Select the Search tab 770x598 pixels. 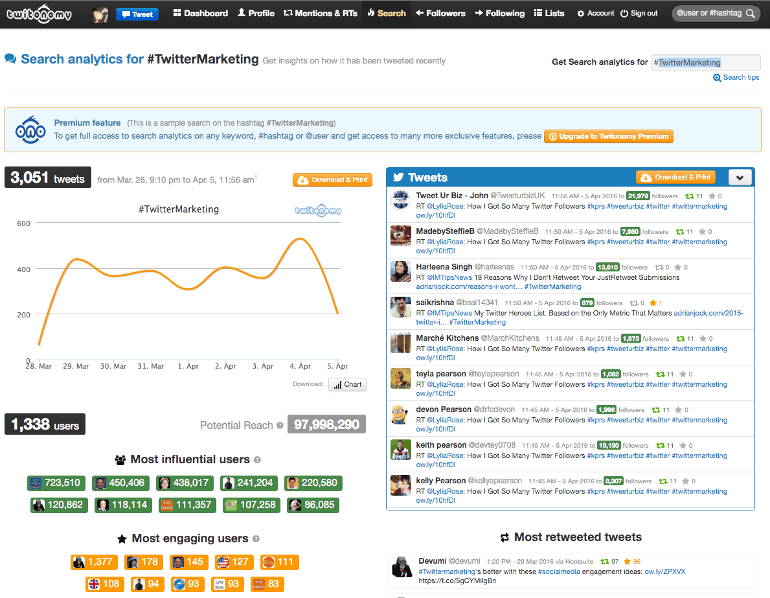click(386, 13)
